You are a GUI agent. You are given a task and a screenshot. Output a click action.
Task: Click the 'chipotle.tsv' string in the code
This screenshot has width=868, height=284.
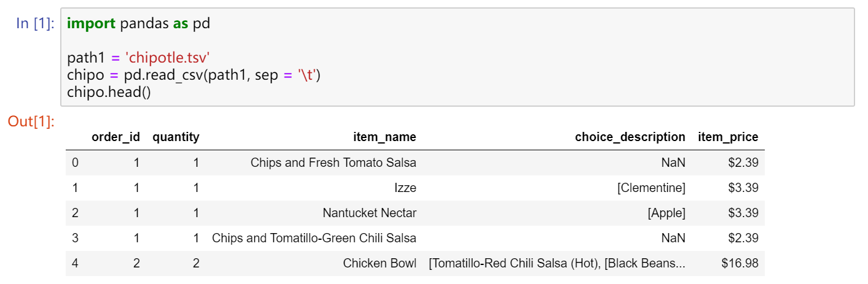168,58
